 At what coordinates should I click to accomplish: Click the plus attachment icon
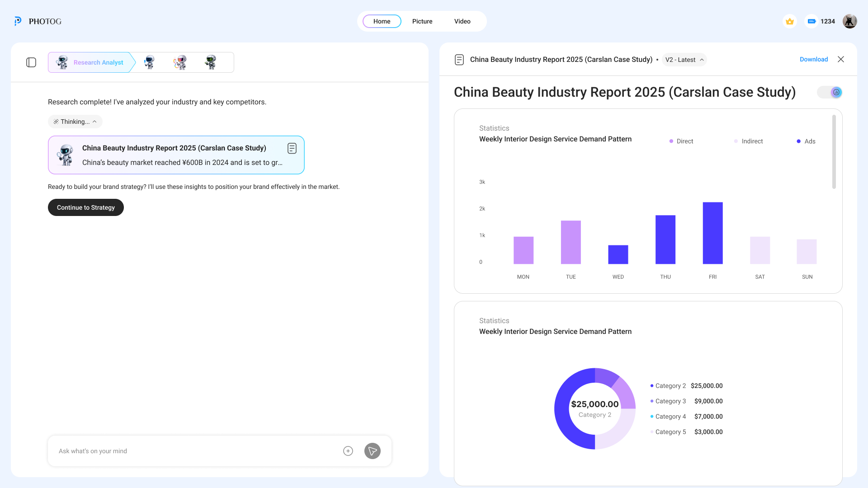348,451
